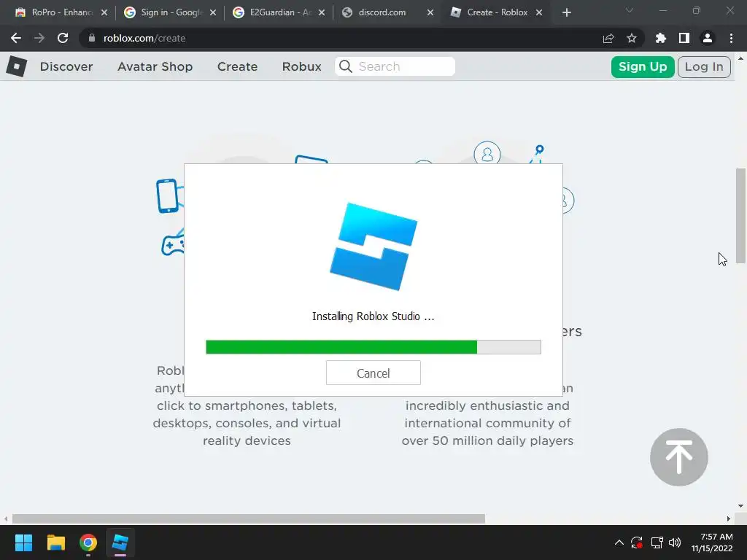The width and height of the screenshot is (747, 560).
Task: Open File Explorer from the taskbar
Action: click(x=55, y=542)
